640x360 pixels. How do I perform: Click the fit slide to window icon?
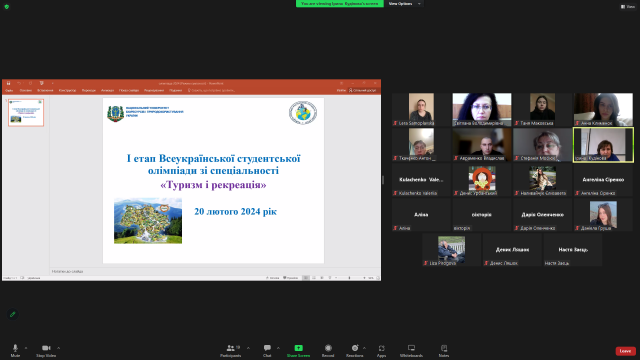point(378,278)
